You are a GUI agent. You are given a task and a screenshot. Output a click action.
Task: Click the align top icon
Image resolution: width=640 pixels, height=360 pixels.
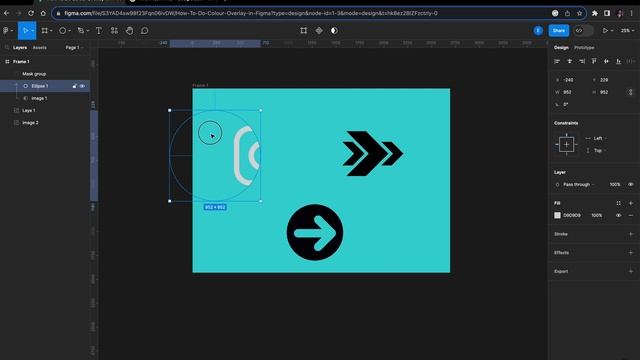pyautogui.click(x=594, y=61)
